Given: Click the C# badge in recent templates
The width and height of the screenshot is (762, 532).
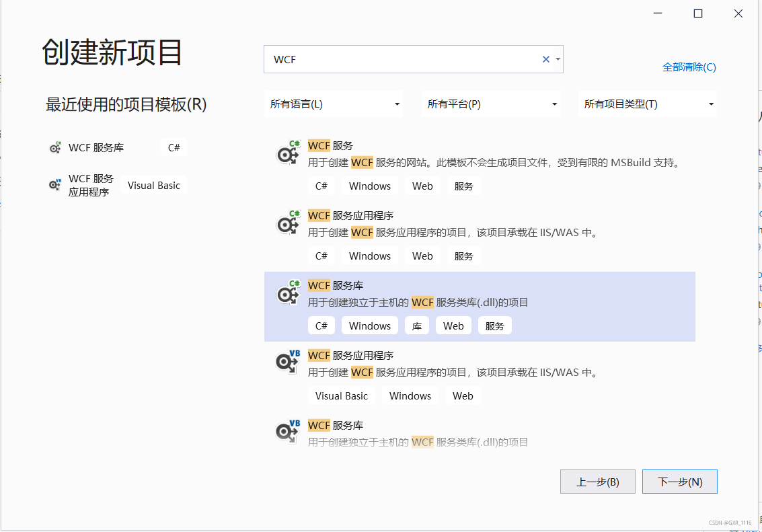Looking at the screenshot, I should [x=174, y=147].
